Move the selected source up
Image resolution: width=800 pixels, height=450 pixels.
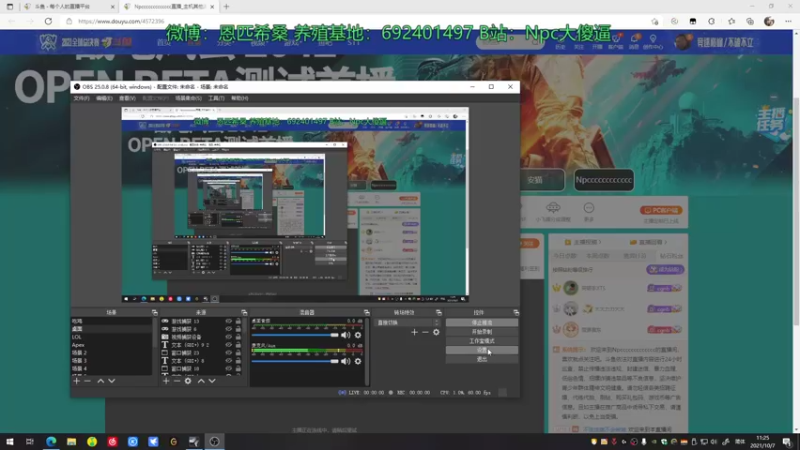coord(201,381)
